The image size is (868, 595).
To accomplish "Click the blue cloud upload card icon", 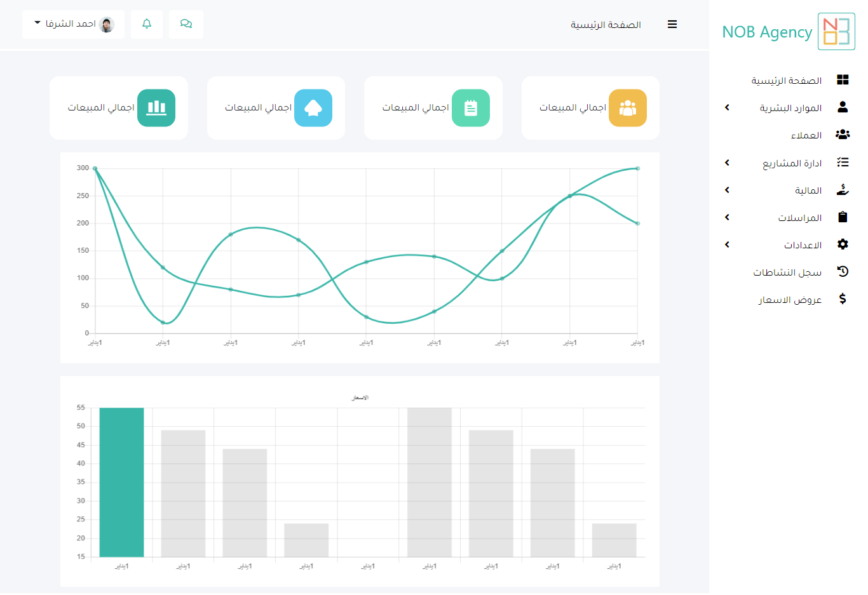I will click(x=313, y=108).
